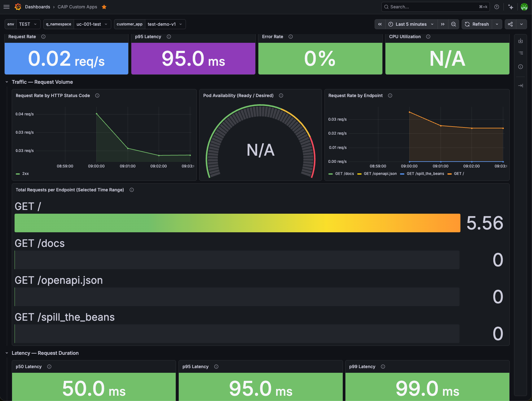Click CAIP Custom Apps breadcrumb
The image size is (532, 401).
(77, 7)
